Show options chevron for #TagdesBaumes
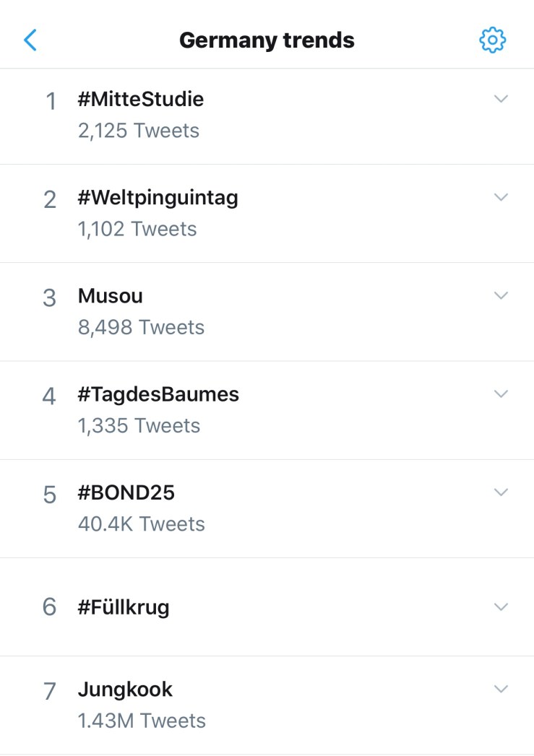This screenshot has width=534, height=756. pyautogui.click(x=501, y=394)
